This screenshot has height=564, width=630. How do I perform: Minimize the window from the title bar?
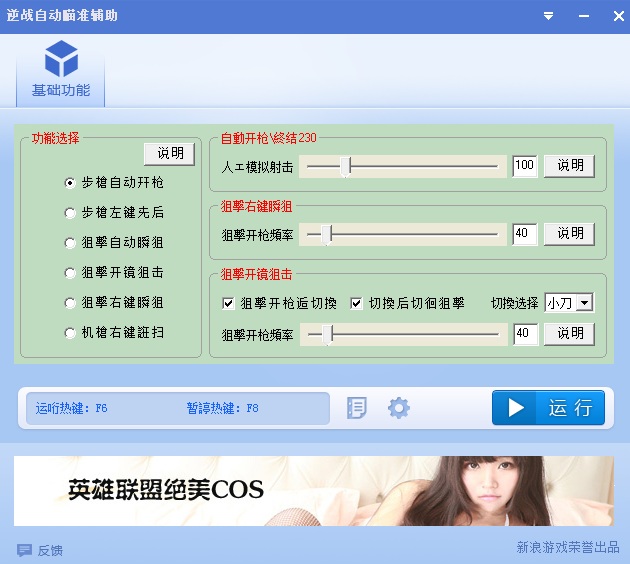click(x=582, y=16)
